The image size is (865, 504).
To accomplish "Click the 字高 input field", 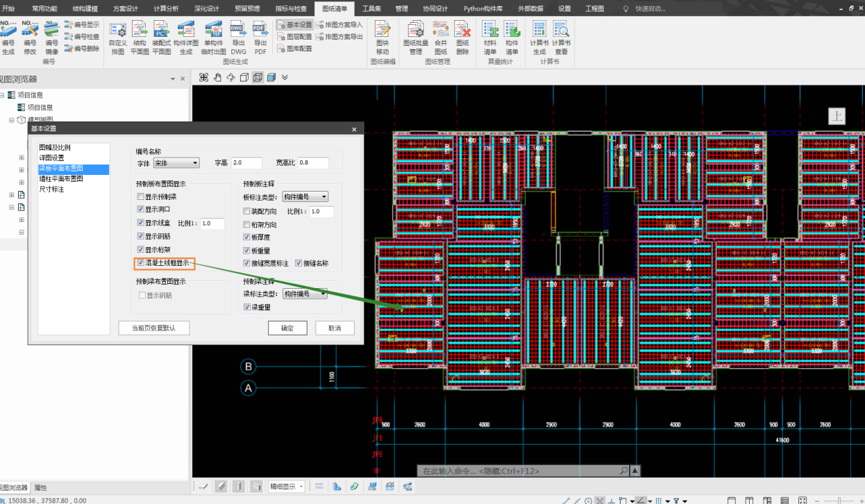I will click(246, 163).
